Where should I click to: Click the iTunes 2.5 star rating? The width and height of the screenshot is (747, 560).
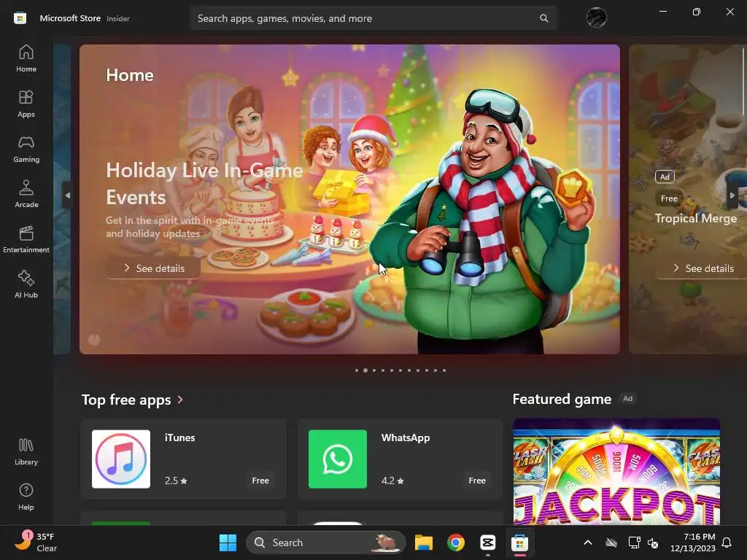pyautogui.click(x=176, y=481)
